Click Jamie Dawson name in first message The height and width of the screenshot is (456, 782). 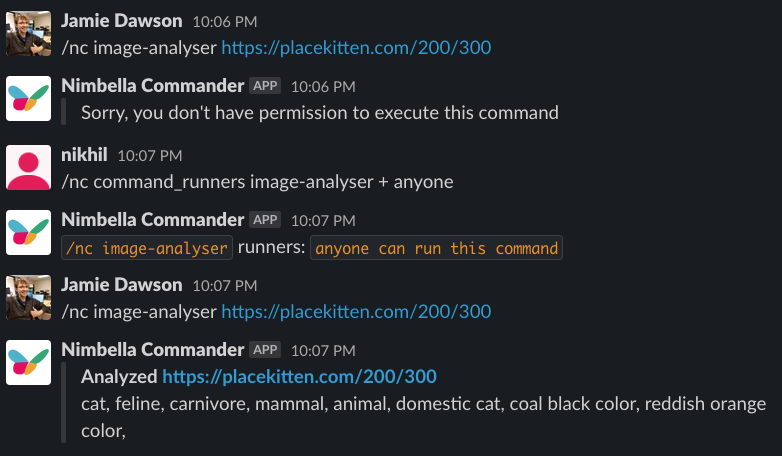(122, 20)
